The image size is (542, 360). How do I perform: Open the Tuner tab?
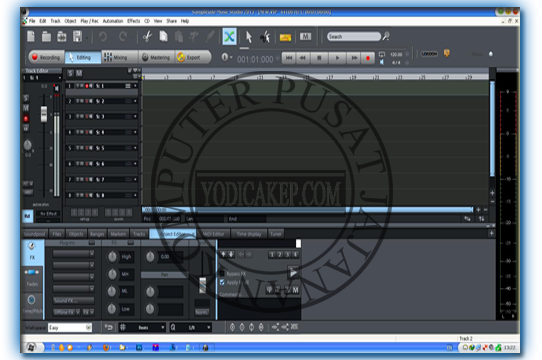275,234
